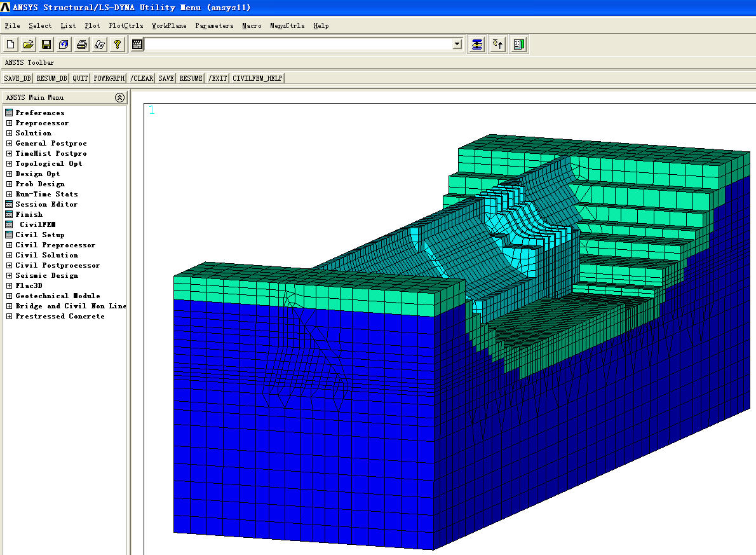The image size is (756, 555).
Task: Toggle POWRGRPH from the ANSYS Toolbar
Action: [x=109, y=78]
